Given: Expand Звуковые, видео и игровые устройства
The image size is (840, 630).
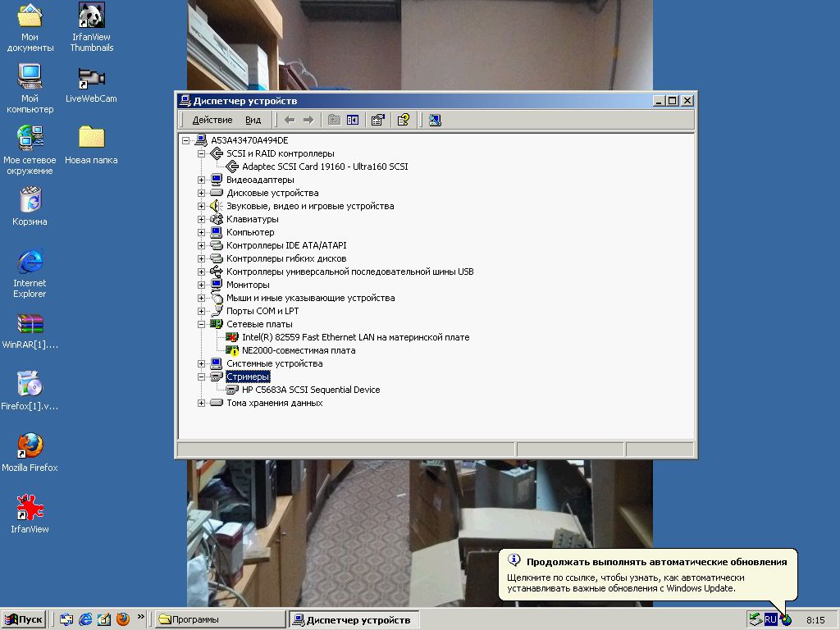Looking at the screenshot, I should point(202,206).
